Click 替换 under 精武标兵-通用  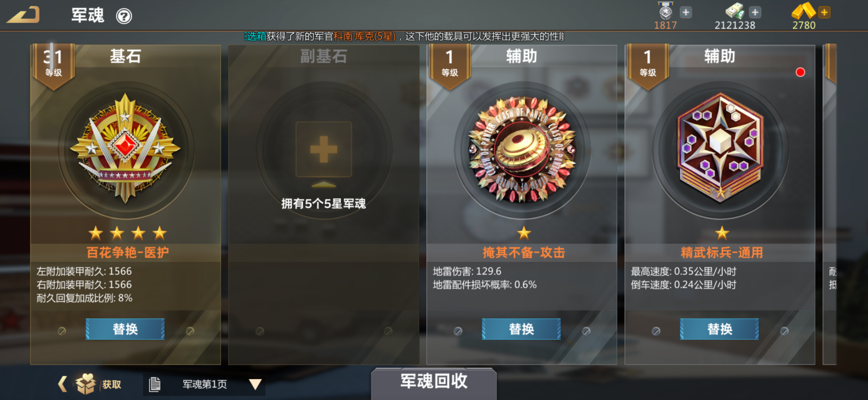tap(719, 329)
